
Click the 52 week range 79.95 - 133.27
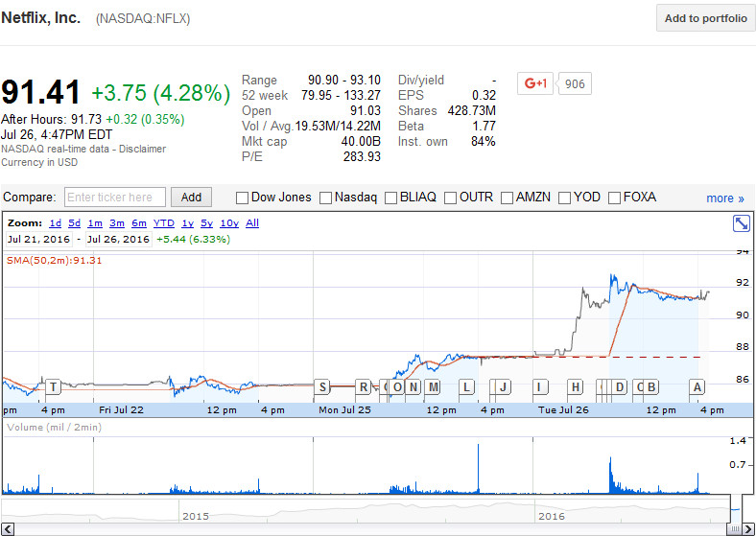point(341,95)
